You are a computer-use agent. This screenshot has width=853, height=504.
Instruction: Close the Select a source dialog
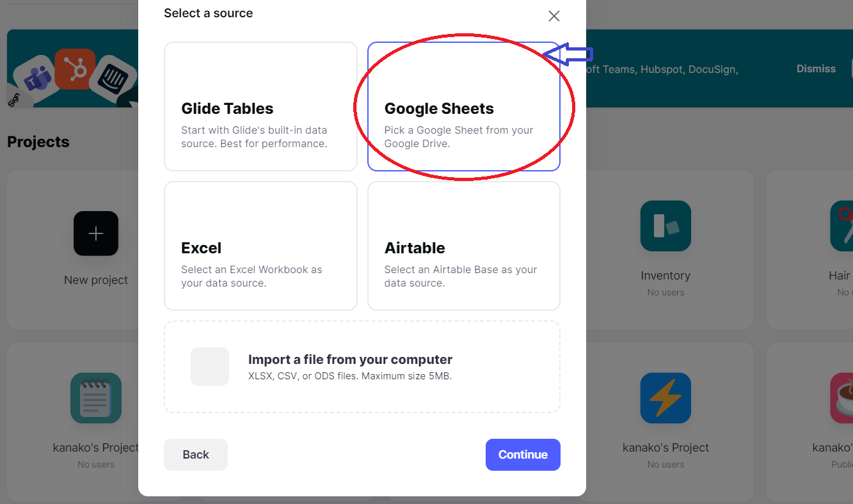click(554, 16)
